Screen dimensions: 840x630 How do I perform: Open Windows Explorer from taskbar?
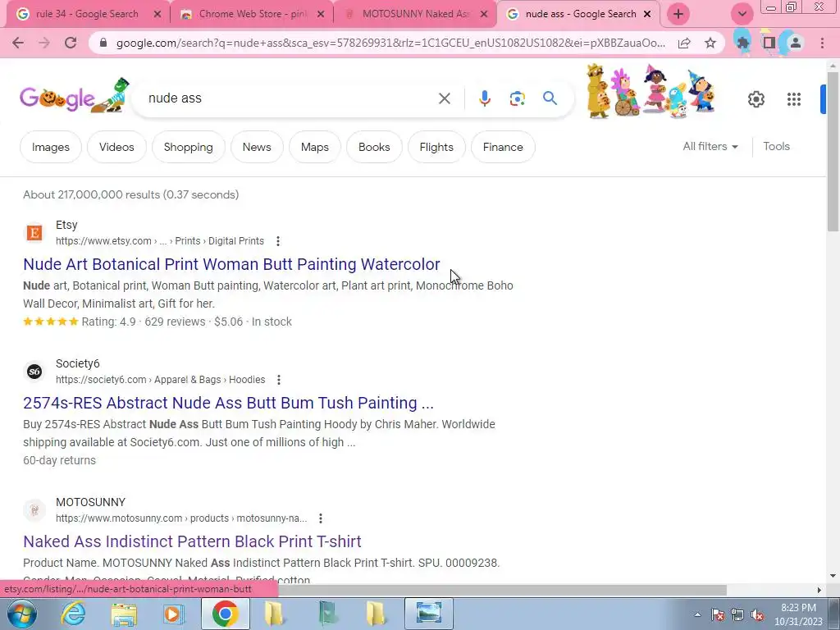point(124,614)
